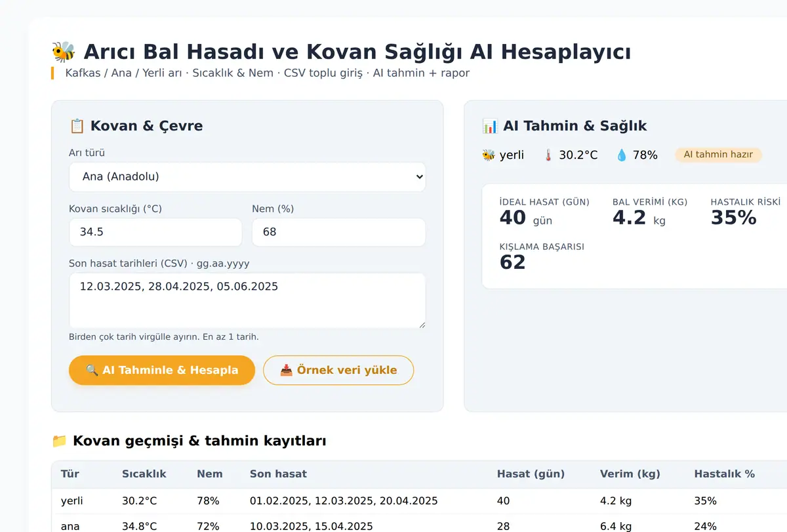This screenshot has height=532, width=787.
Task: Click the Nem column header in table
Action: [210, 474]
